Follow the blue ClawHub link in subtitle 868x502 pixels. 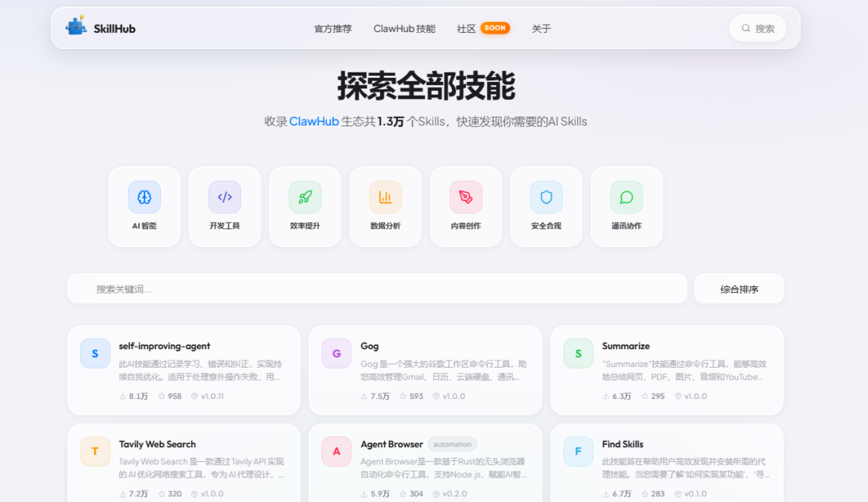tap(314, 121)
